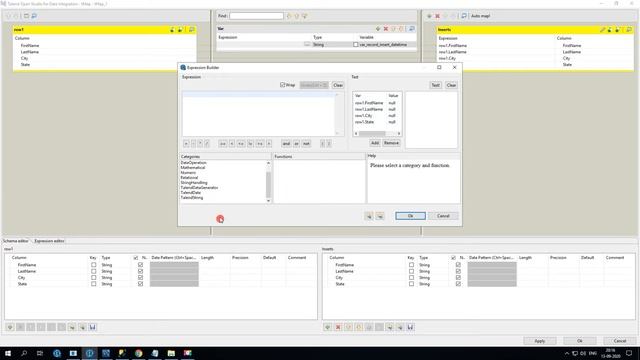Click Categories list scroll-down arrow

tap(268, 200)
